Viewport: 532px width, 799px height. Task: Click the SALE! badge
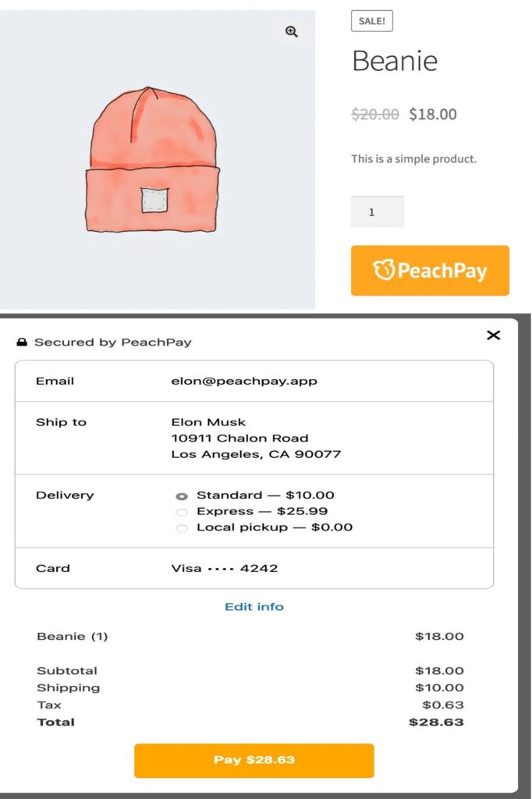tap(372, 21)
